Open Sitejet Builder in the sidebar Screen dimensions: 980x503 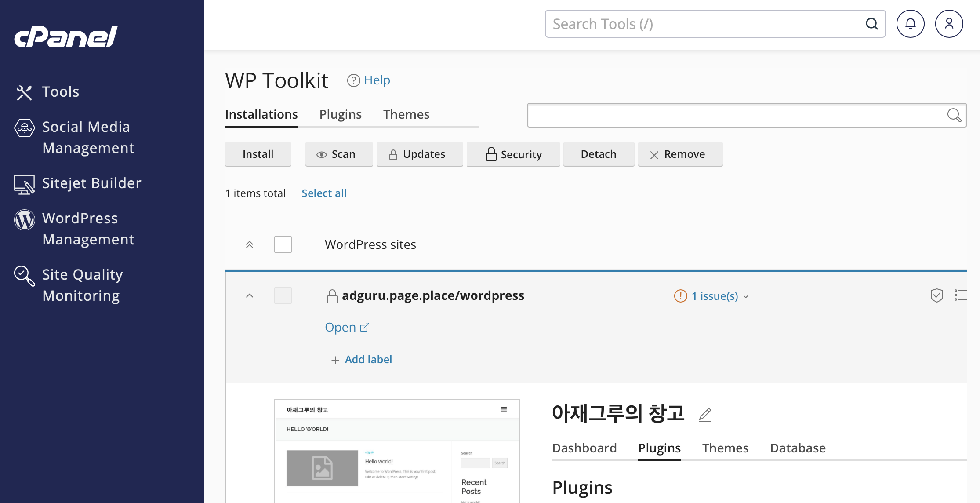tap(78, 183)
